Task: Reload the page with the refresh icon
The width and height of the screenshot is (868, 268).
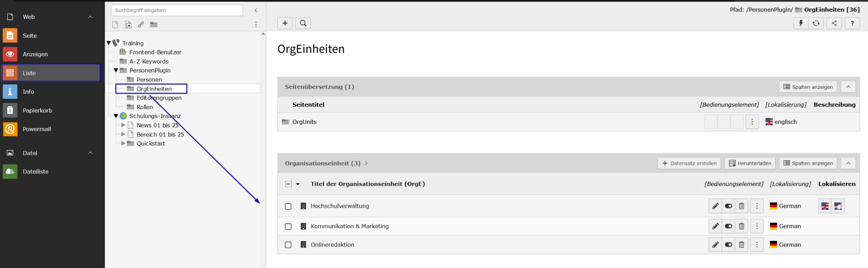Action: click(816, 23)
